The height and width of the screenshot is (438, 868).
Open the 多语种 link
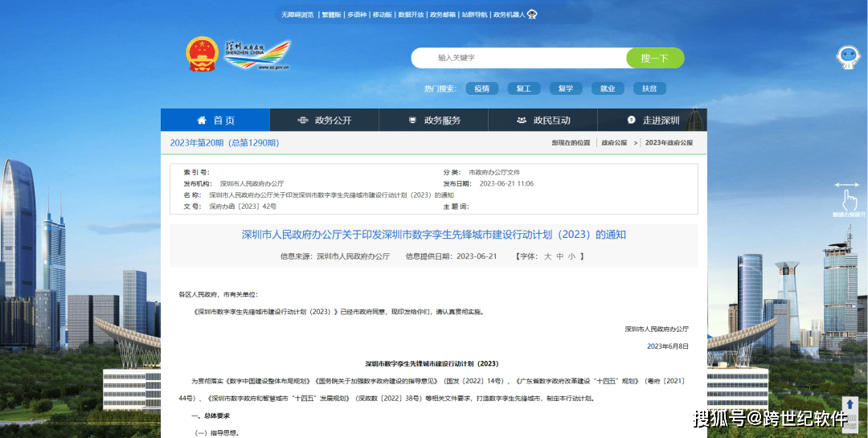[357, 15]
